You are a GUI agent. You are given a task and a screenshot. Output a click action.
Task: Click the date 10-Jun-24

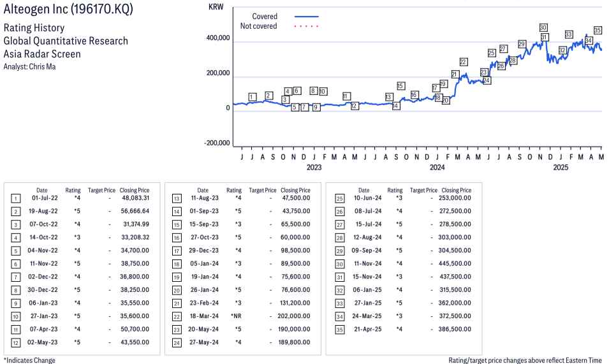coord(367,198)
